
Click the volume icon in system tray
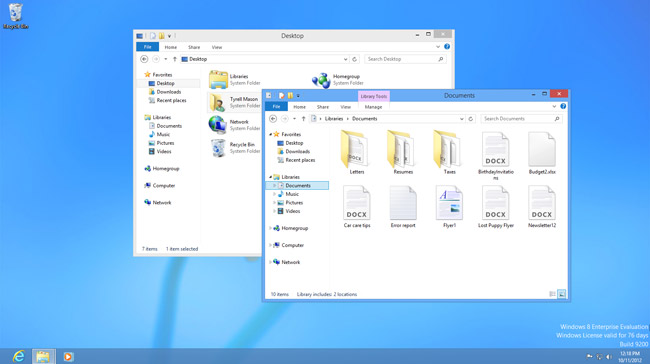click(x=609, y=357)
